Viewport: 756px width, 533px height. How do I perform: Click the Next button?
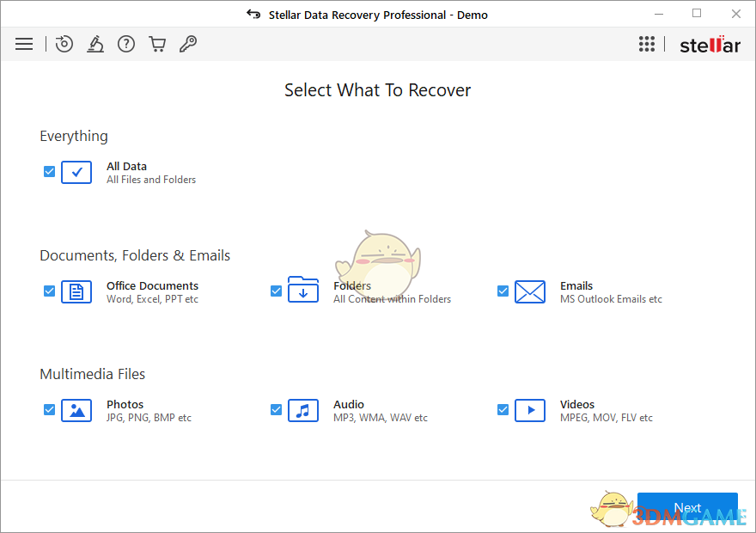[687, 507]
